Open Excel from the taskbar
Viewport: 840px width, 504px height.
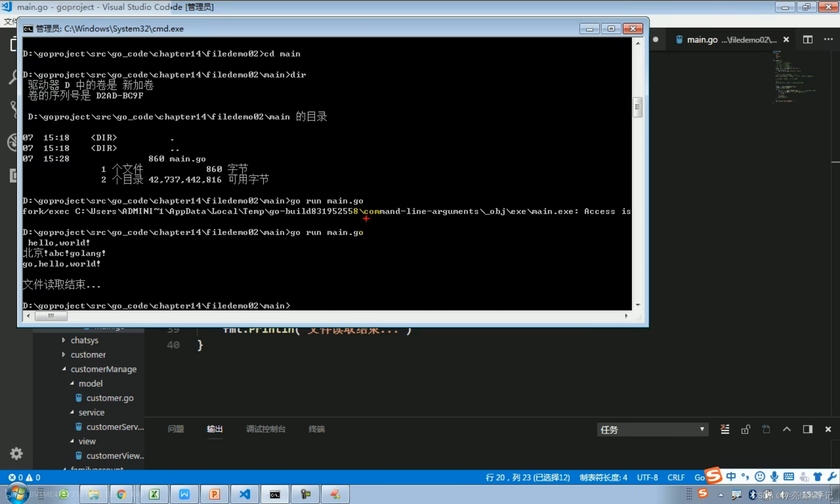(154, 494)
